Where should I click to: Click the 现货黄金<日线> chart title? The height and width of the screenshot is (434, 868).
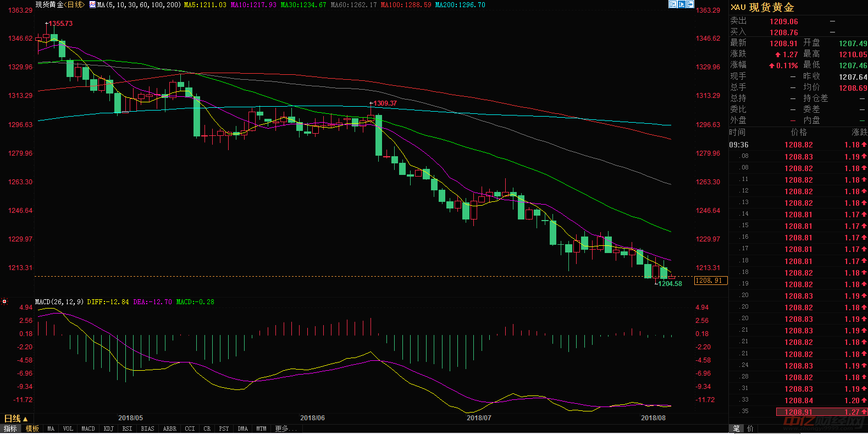pos(60,5)
